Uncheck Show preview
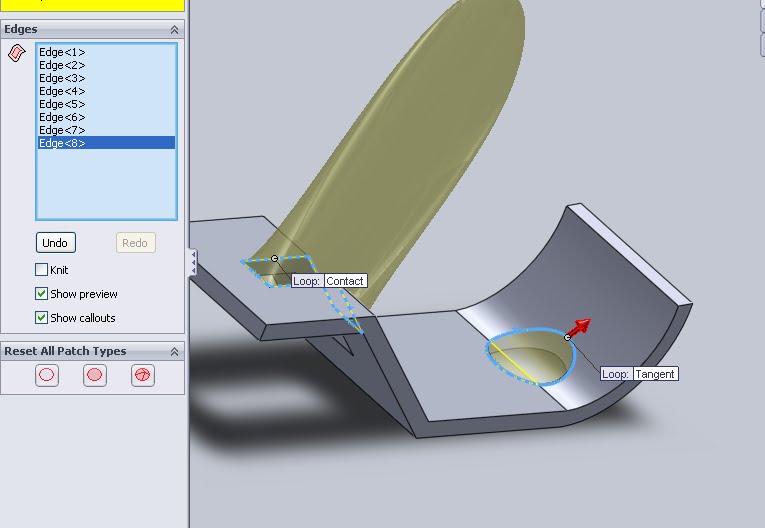This screenshot has width=765, height=528. 41,293
